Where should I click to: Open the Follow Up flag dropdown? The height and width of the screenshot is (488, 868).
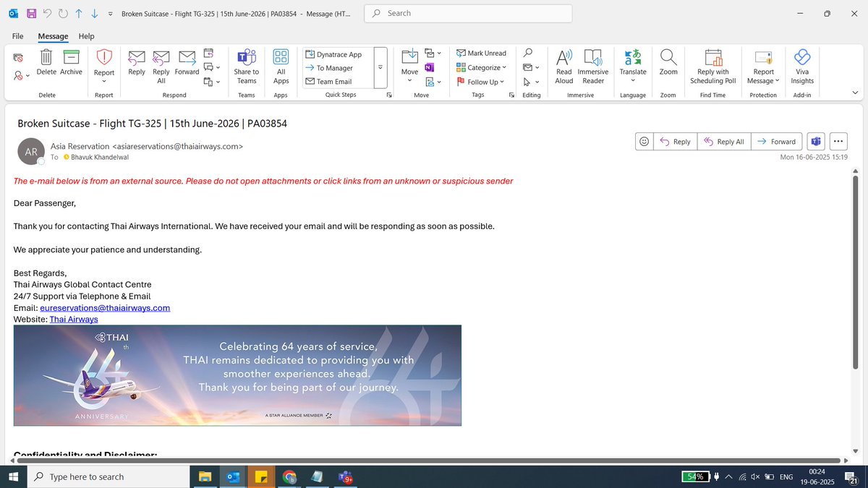482,82
